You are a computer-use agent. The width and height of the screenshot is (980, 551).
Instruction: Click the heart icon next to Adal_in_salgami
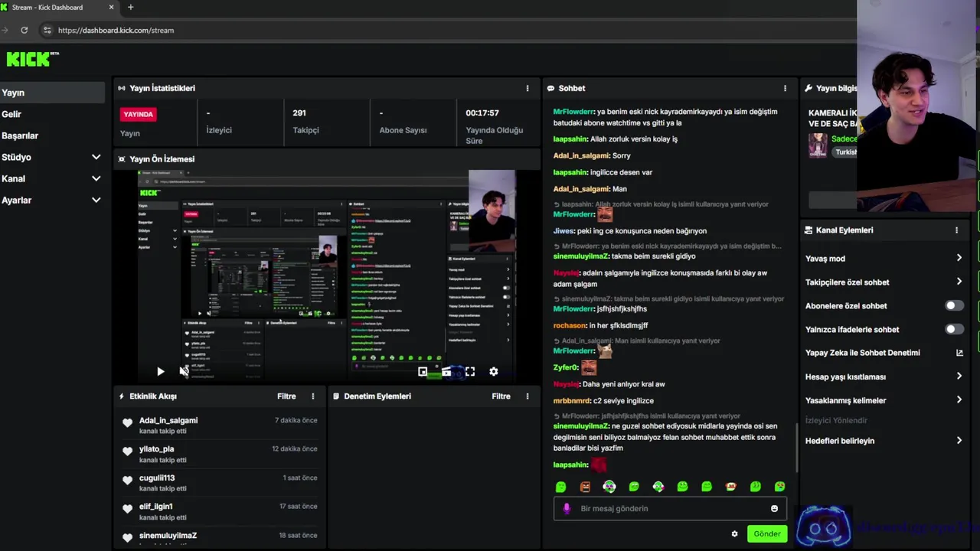coord(127,422)
